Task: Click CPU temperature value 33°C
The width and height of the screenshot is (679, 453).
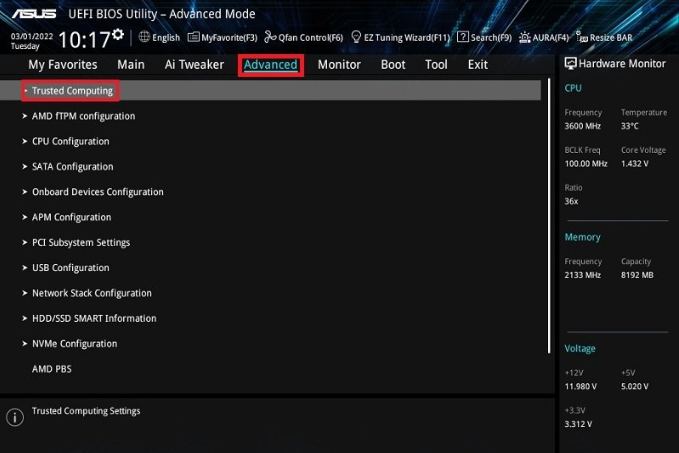Action: [x=630, y=126]
